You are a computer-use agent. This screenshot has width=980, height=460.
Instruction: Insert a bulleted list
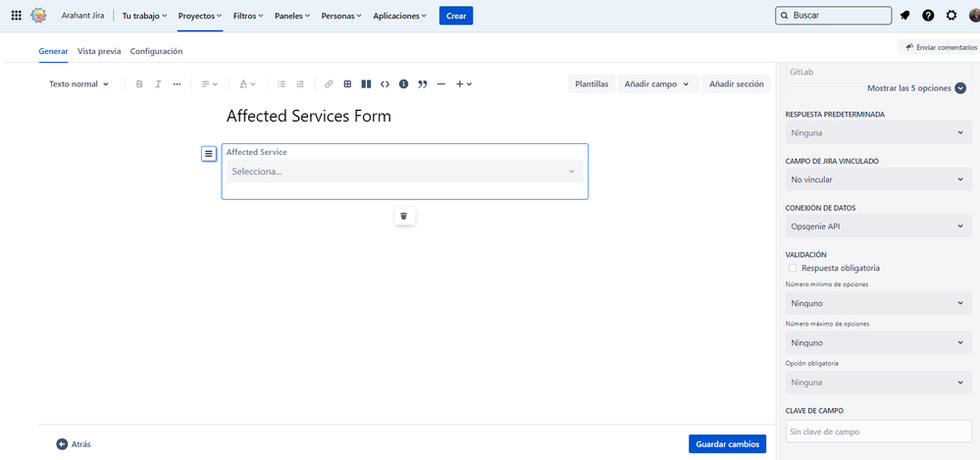click(x=282, y=83)
